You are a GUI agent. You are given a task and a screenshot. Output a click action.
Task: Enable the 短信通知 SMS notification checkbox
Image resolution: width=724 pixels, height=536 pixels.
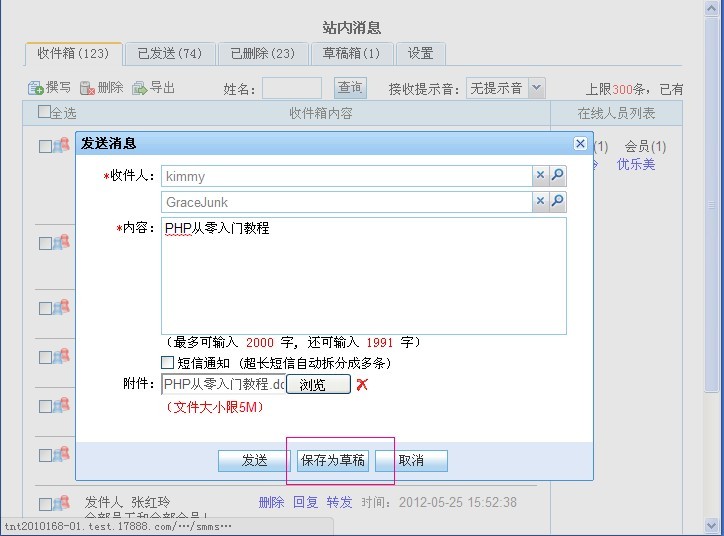(168, 362)
